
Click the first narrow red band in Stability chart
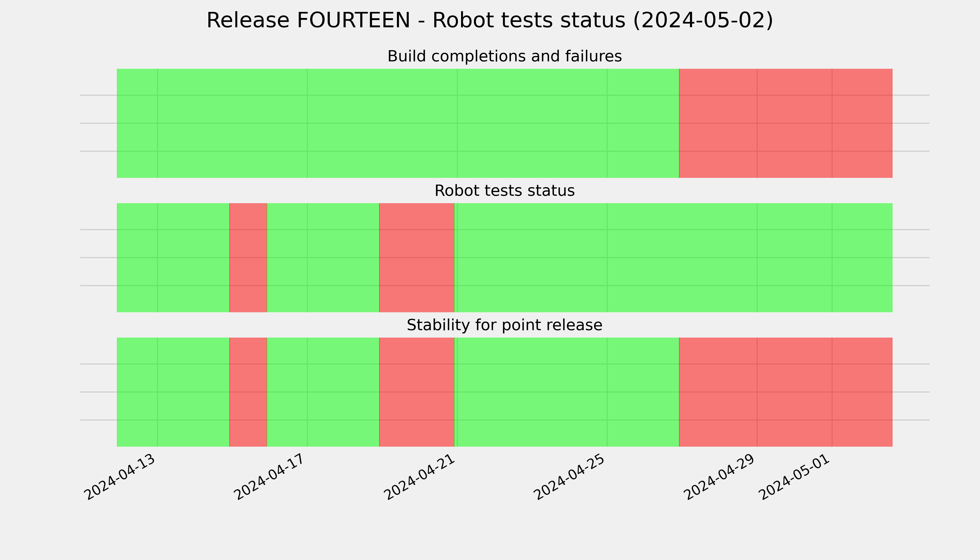248,392
